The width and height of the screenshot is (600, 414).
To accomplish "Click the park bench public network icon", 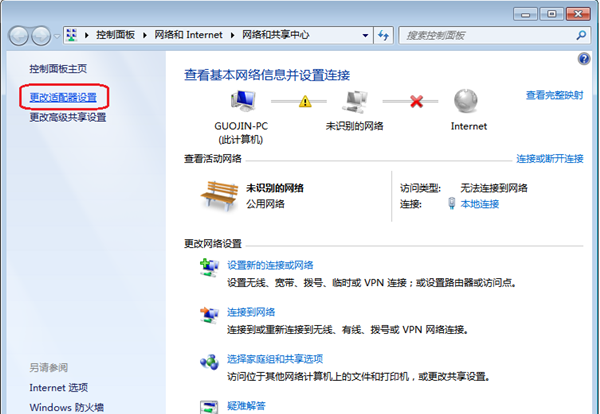I will coord(220,196).
